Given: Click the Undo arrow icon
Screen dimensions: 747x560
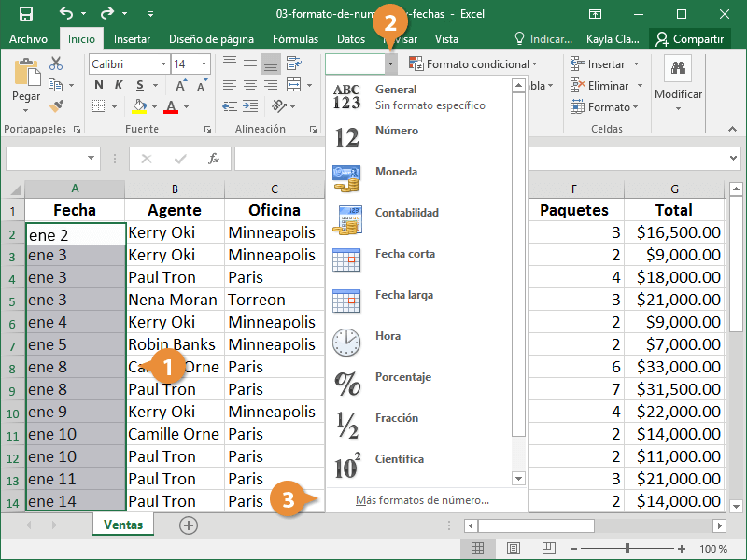Looking at the screenshot, I should coord(66,14).
